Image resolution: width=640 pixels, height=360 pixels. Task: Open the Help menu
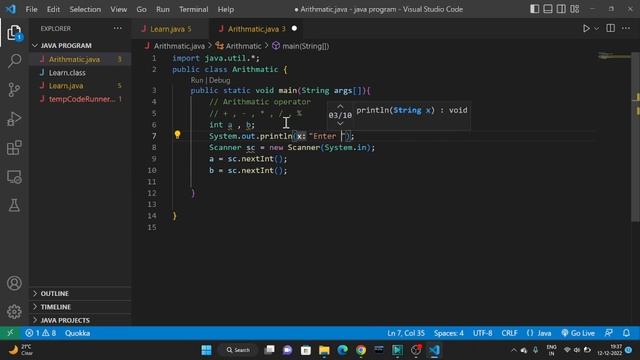[226, 9]
